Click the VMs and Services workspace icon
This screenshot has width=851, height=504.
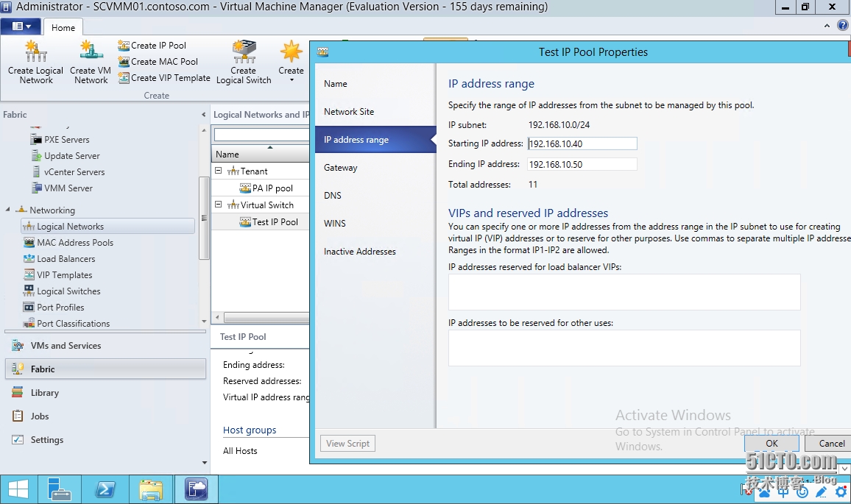point(18,346)
